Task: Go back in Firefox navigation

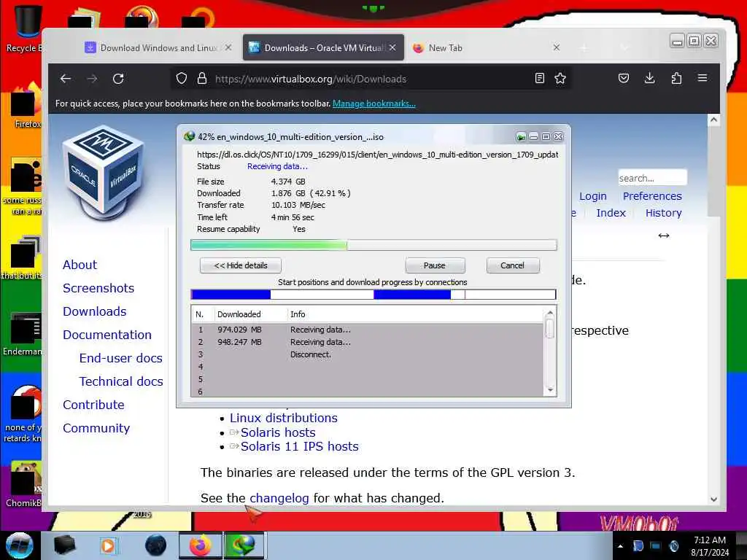Action: (66, 79)
